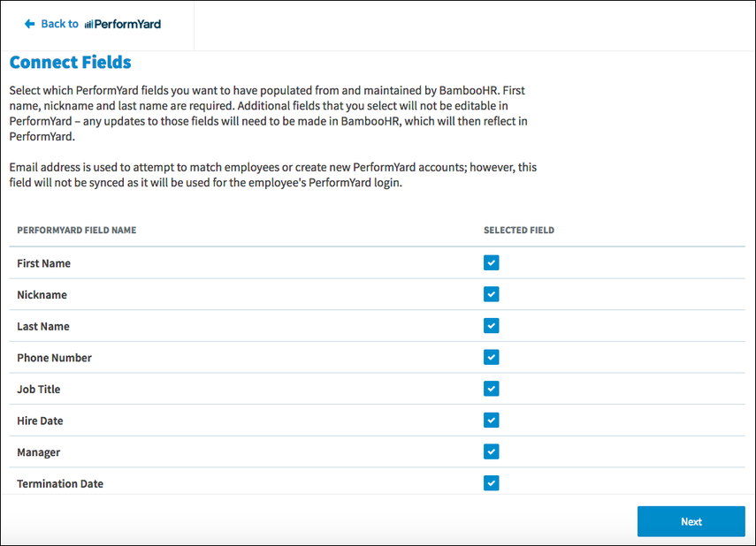Select the Nickname row label
This screenshot has width=756, height=546.
point(42,294)
